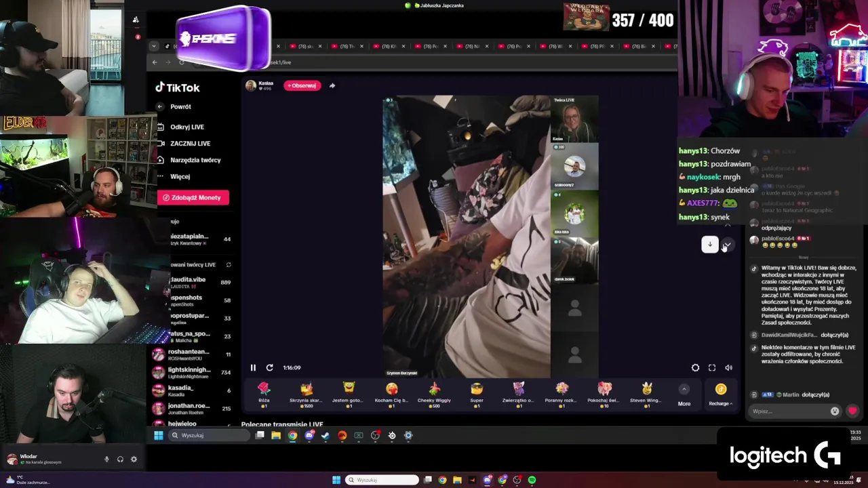Send the Kocham Cię heart gift
Screen dimensions: 868x488
[x=391, y=394]
